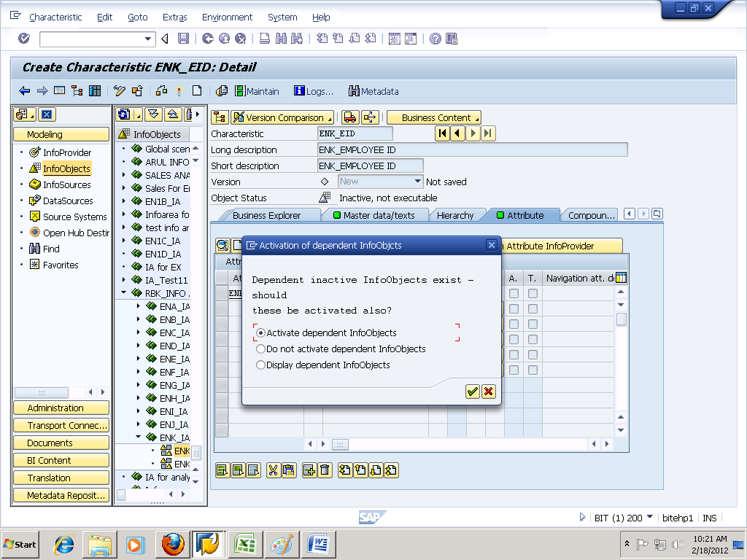Screen dimensions: 747x560
Task: Click the Windows Start button
Action: (20, 544)
